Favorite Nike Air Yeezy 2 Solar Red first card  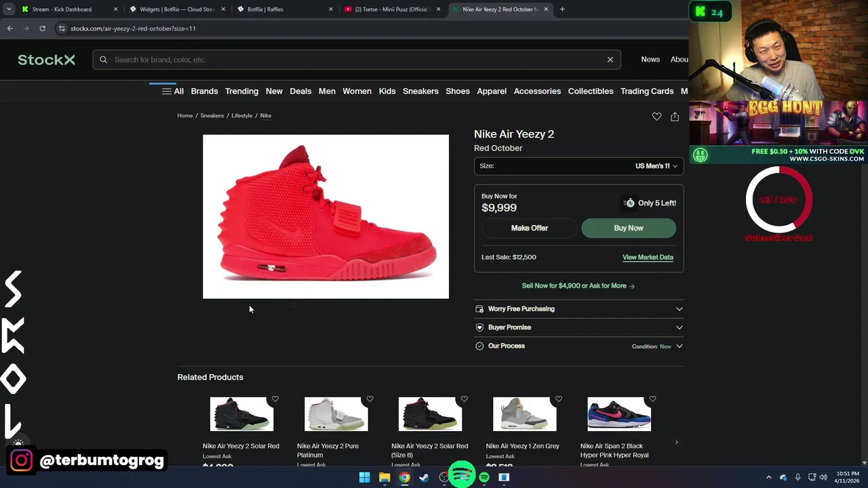[275, 399]
